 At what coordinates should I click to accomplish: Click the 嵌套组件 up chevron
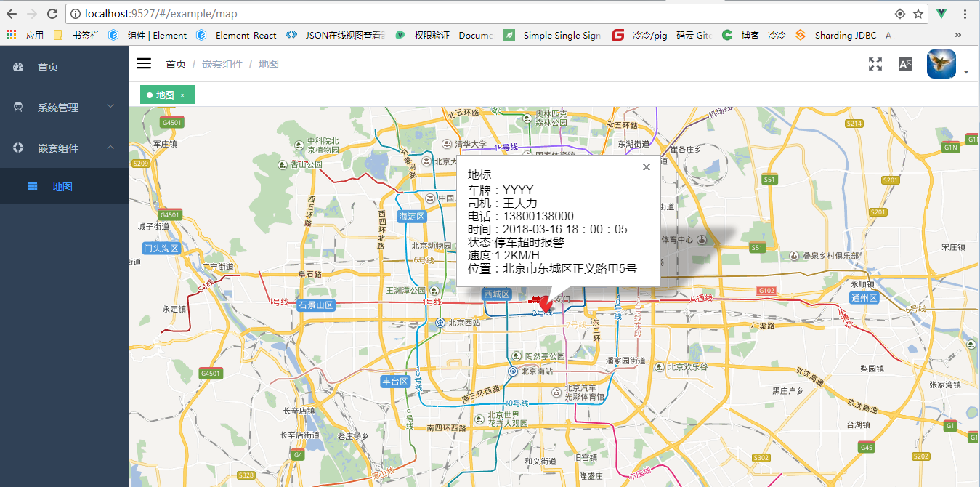coord(110,148)
